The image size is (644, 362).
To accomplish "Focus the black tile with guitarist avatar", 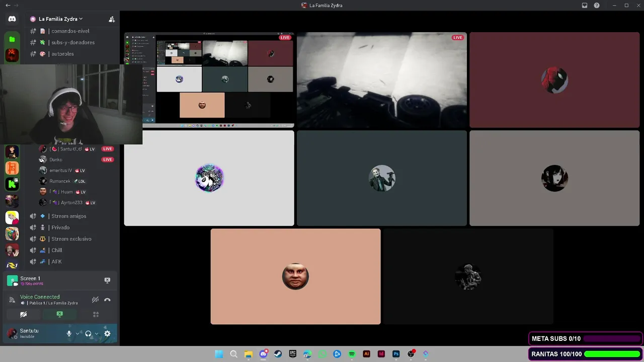I will pyautogui.click(x=468, y=277).
